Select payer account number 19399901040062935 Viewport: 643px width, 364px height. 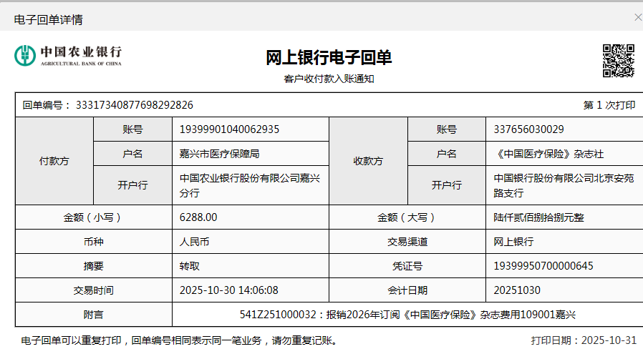[x=229, y=129]
